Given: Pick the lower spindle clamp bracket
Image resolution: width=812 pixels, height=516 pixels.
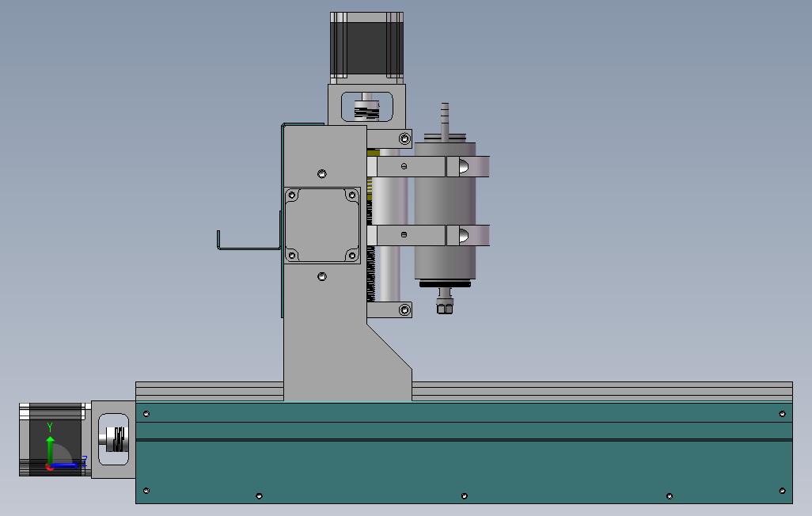Looking at the screenshot, I should 427,235.
